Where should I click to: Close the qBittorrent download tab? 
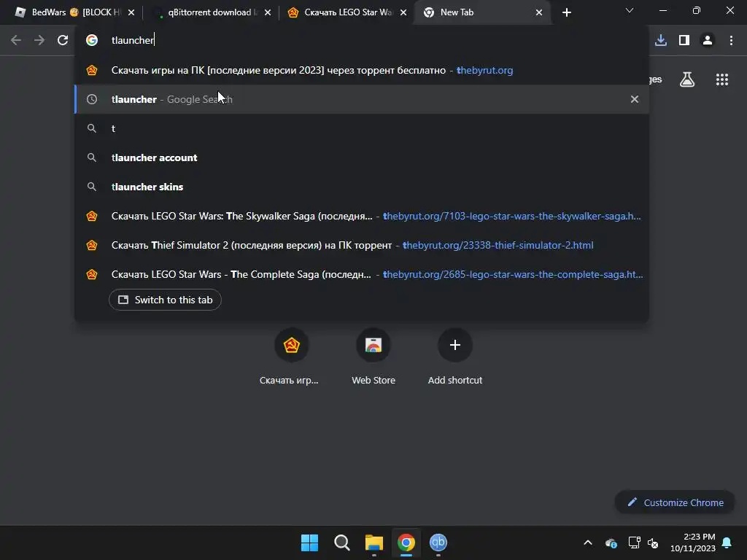(x=268, y=12)
